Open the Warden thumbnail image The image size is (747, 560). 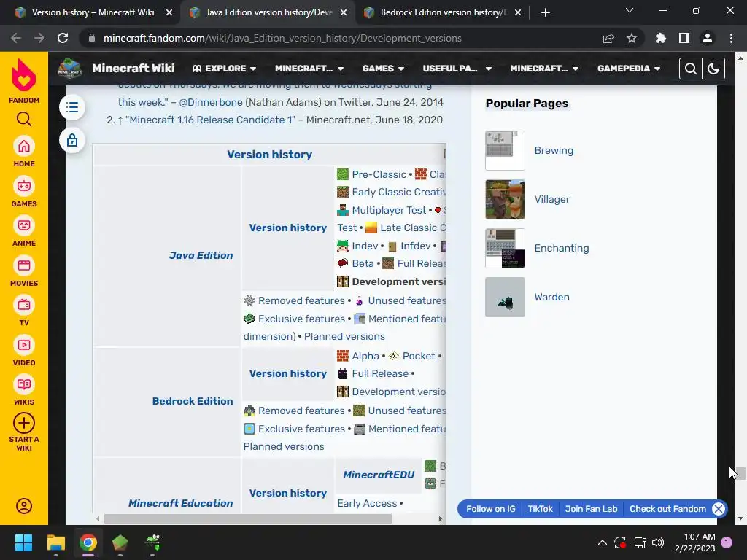point(505,297)
